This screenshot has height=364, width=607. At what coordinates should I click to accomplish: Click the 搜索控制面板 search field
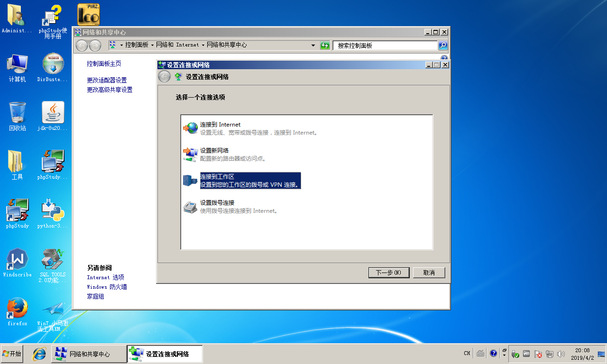coord(385,45)
